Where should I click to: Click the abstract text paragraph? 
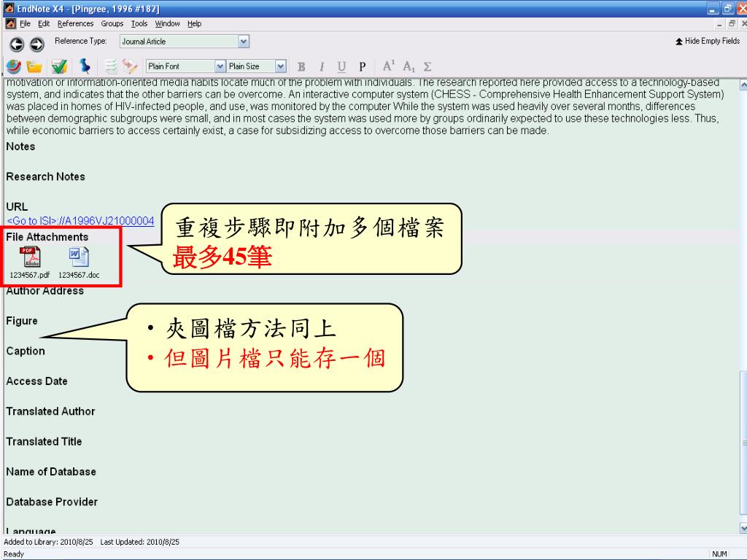[x=365, y=106]
